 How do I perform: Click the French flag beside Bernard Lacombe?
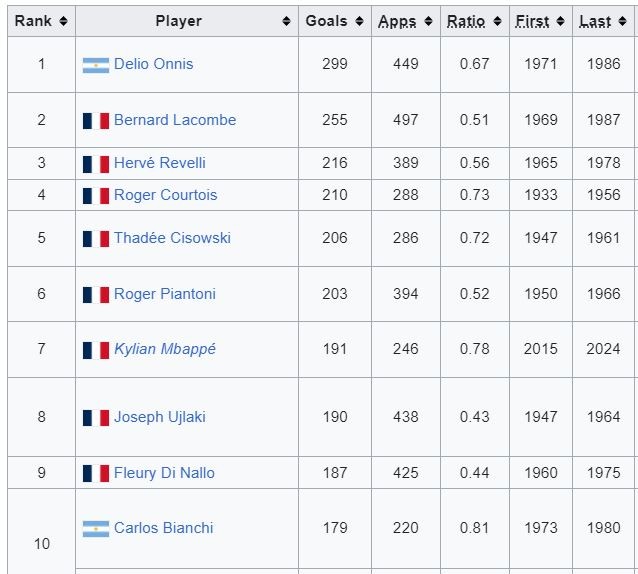96,121
